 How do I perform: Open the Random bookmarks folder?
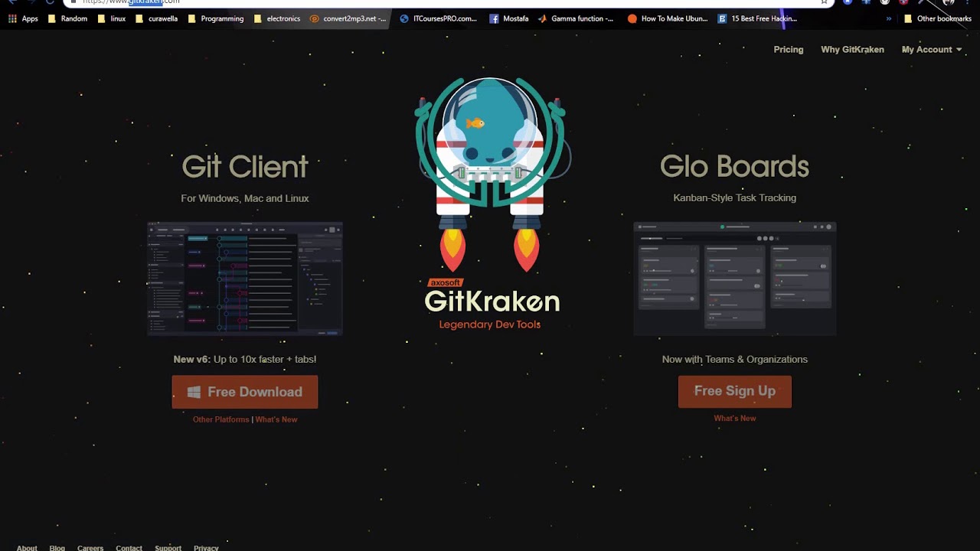67,18
